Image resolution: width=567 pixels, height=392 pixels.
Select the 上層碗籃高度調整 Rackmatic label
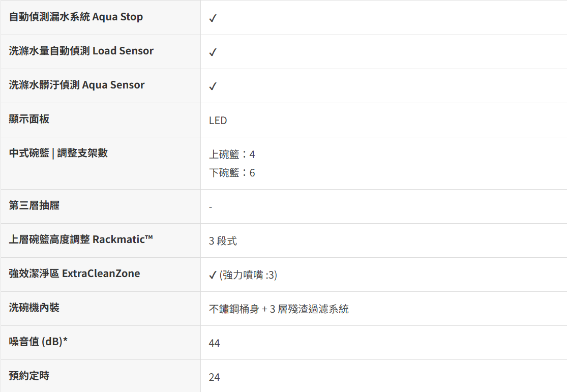[81, 239]
